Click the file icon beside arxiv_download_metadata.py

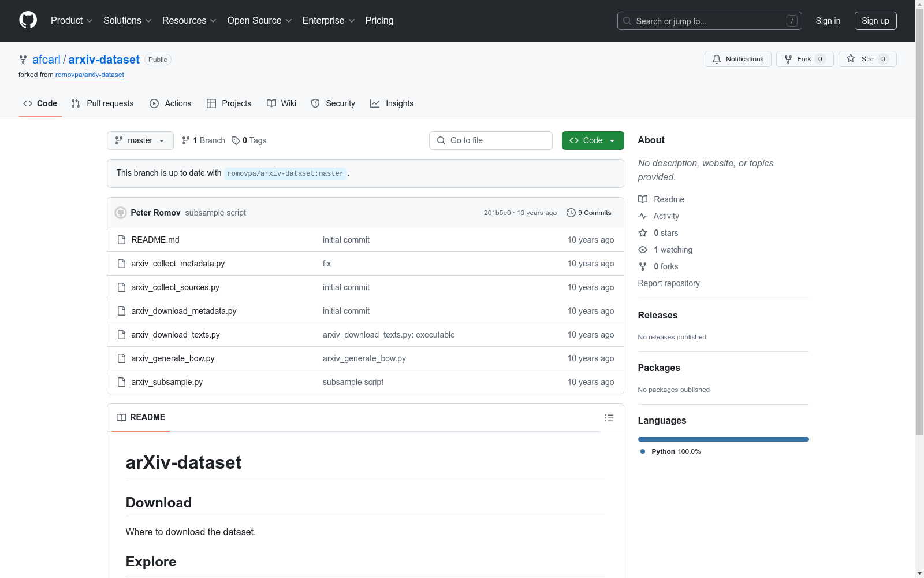(121, 311)
